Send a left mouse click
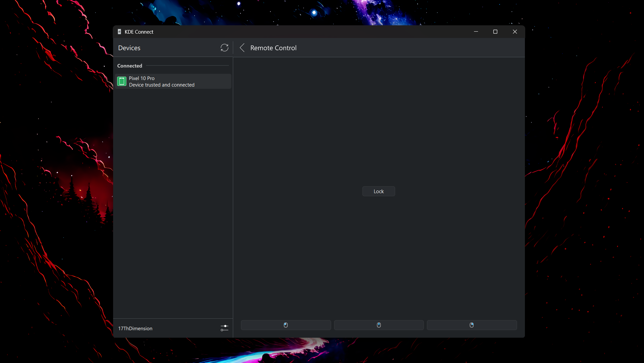Image resolution: width=644 pixels, height=363 pixels. (x=286, y=325)
